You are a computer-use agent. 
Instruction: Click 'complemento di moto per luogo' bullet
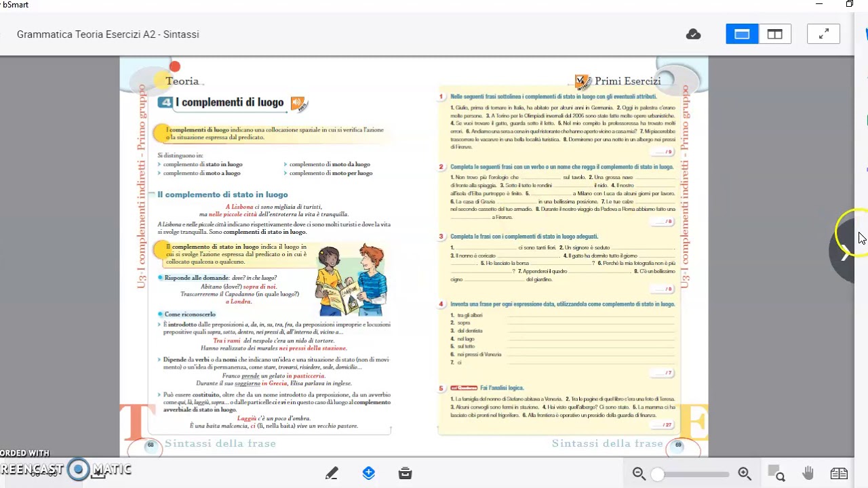click(x=331, y=174)
